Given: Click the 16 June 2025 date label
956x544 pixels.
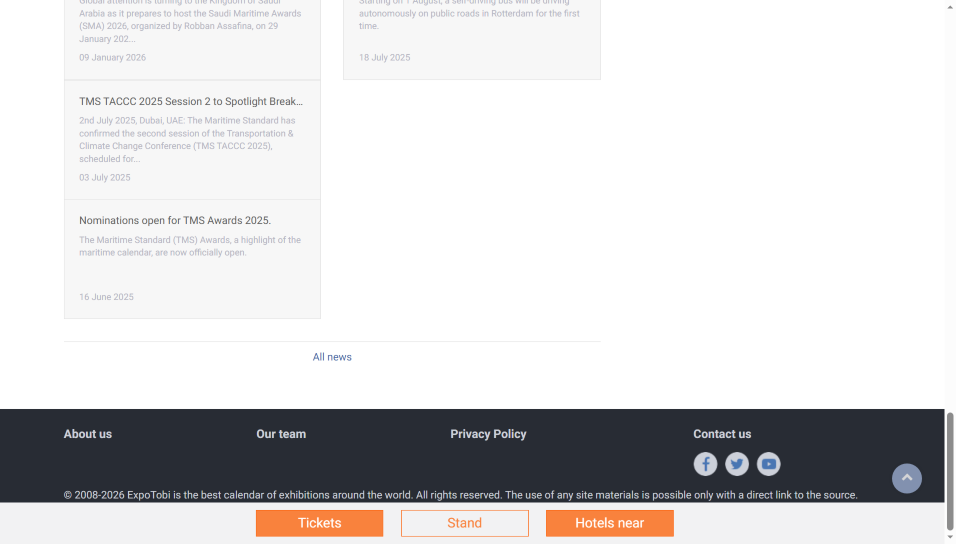Looking at the screenshot, I should (x=106, y=297).
